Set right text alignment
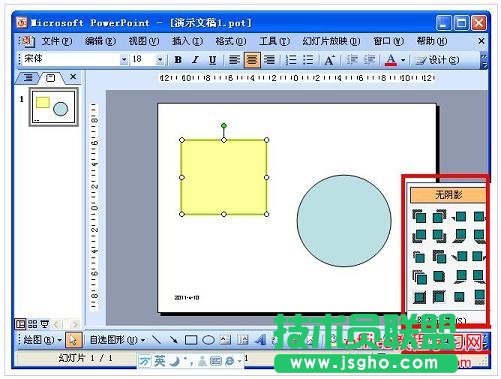 tap(269, 60)
